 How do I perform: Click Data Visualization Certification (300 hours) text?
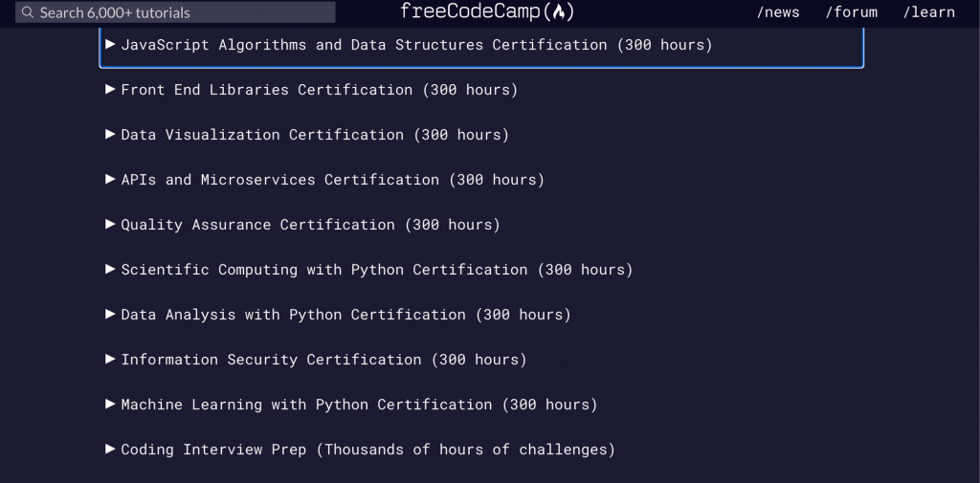click(x=315, y=135)
